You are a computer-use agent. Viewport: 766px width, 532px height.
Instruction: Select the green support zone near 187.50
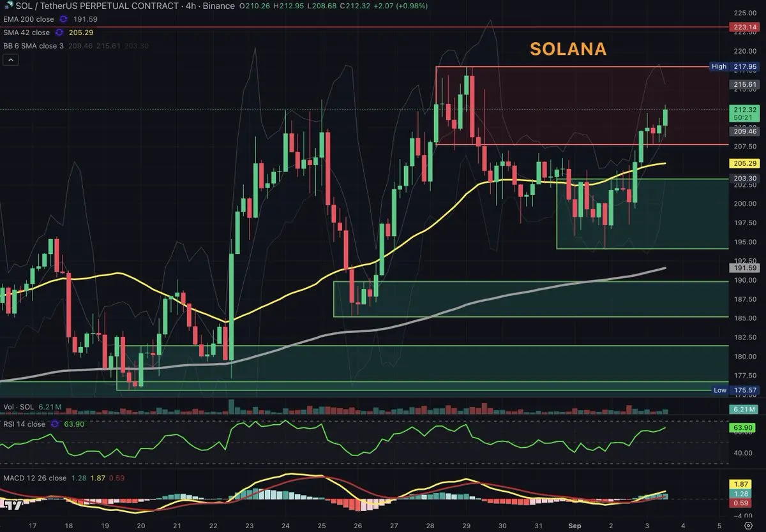click(x=530, y=299)
